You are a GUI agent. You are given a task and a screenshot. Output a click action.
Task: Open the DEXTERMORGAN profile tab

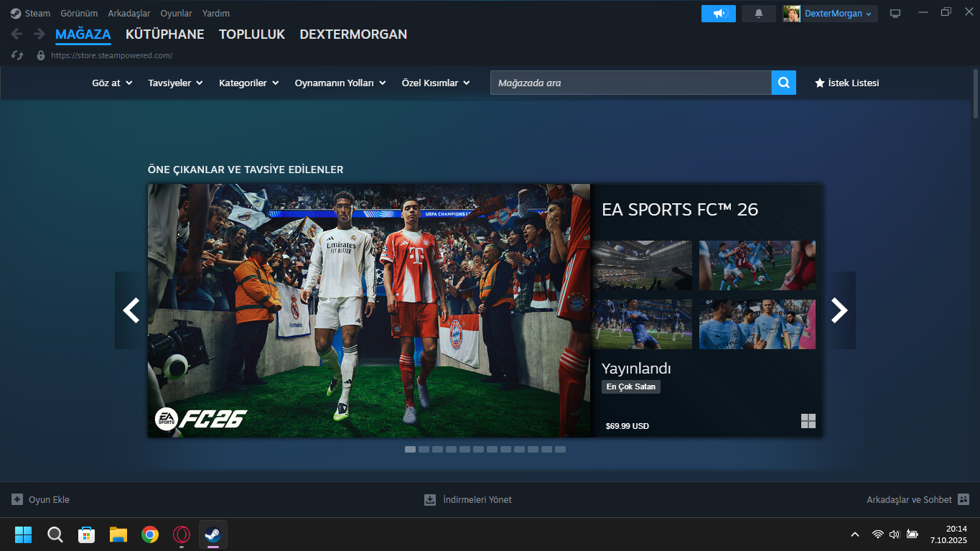353,34
